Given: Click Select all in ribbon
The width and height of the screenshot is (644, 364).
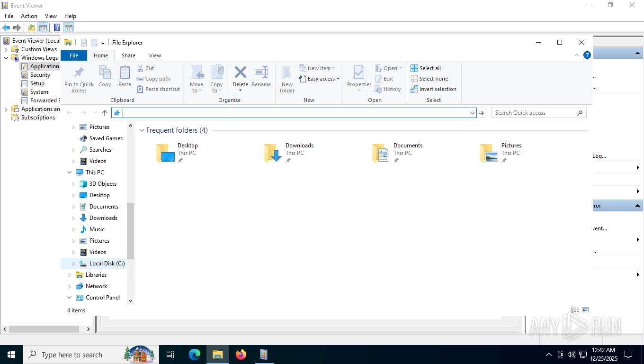Looking at the screenshot, I should coord(426,68).
